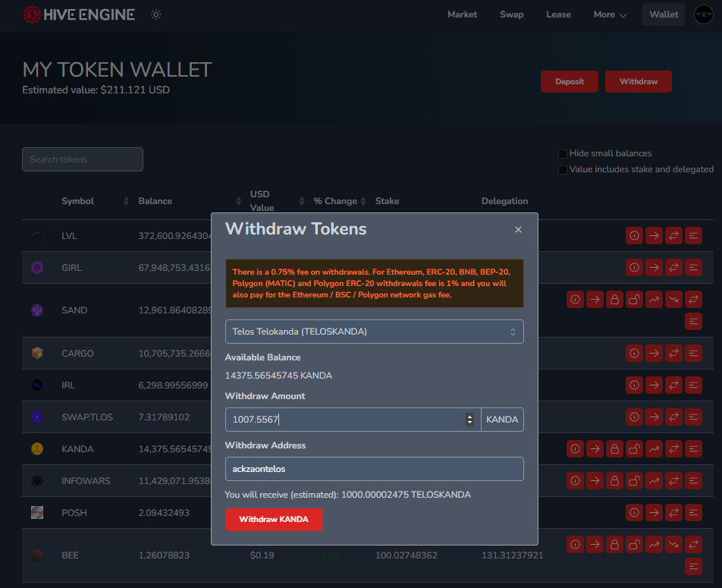Open token info for GIRL
The image size is (722, 588).
click(634, 268)
